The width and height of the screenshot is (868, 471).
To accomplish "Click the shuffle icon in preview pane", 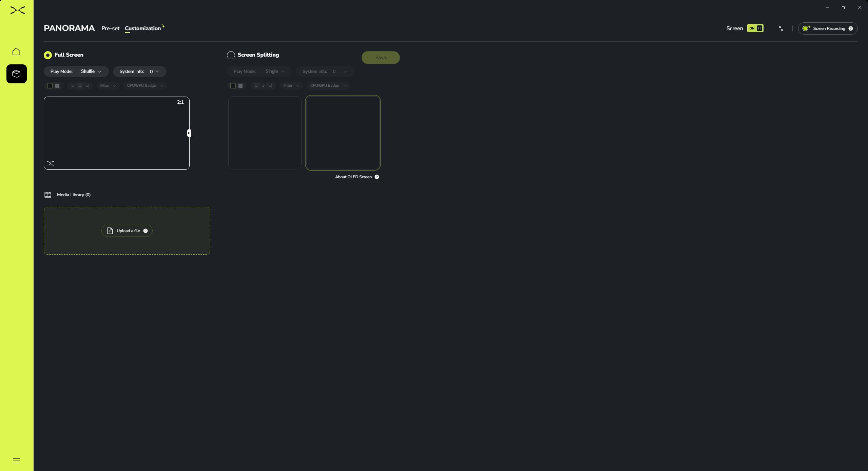I will (51, 163).
